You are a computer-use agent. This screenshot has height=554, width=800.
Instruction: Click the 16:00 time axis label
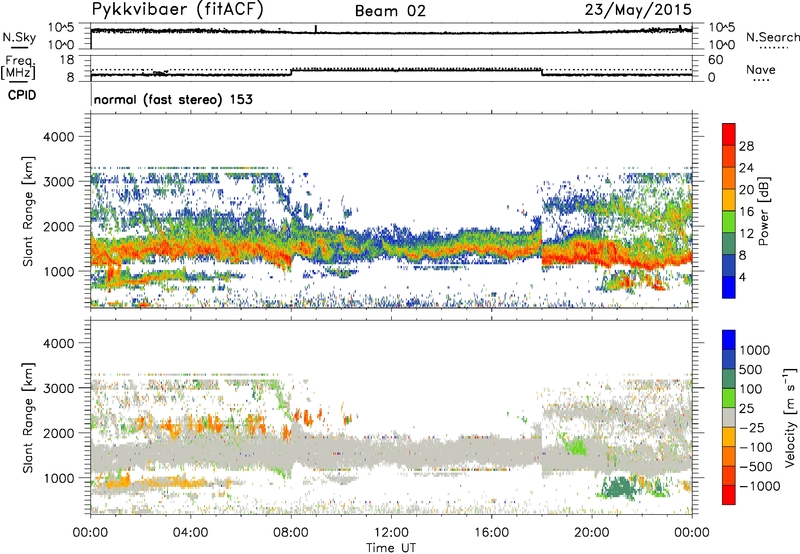491,533
